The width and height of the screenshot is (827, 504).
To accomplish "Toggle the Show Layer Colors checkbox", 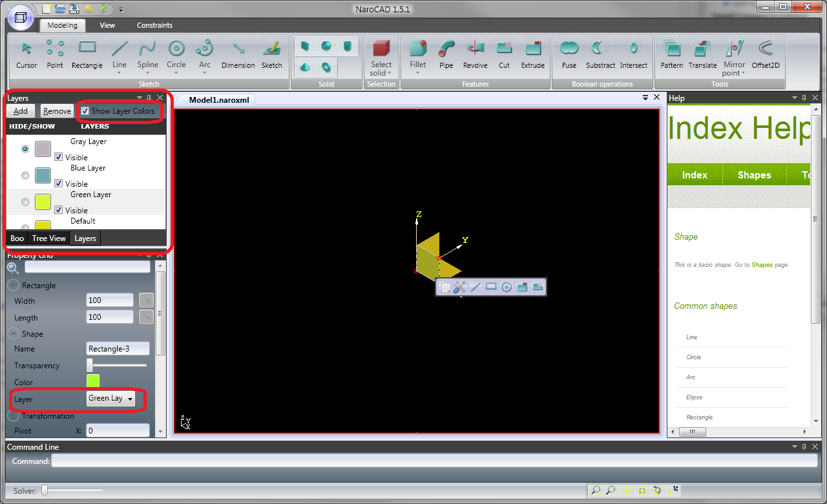I will coord(85,111).
